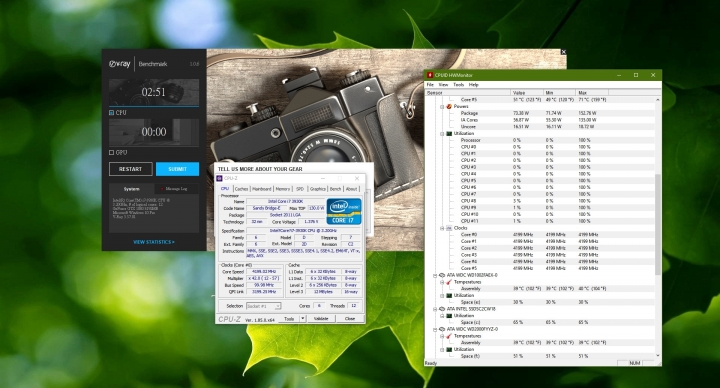Toggle the GPU checkbox in V-Ray Benchmark
This screenshot has width=720, height=388.
pyautogui.click(x=112, y=152)
